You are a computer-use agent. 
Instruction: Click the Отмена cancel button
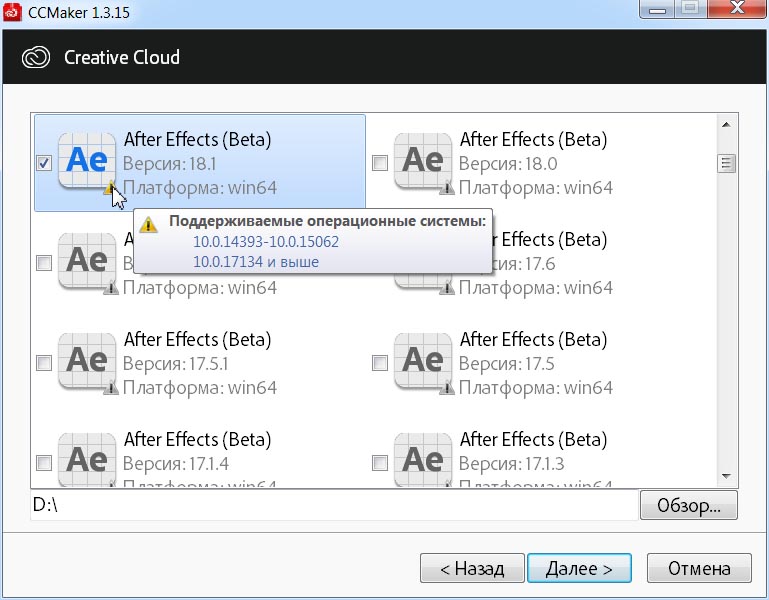(x=699, y=568)
